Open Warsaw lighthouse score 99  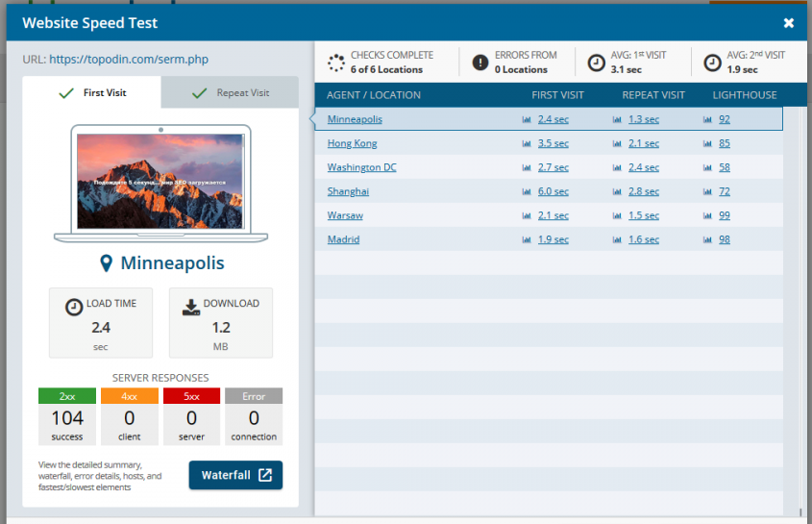pyautogui.click(x=724, y=216)
